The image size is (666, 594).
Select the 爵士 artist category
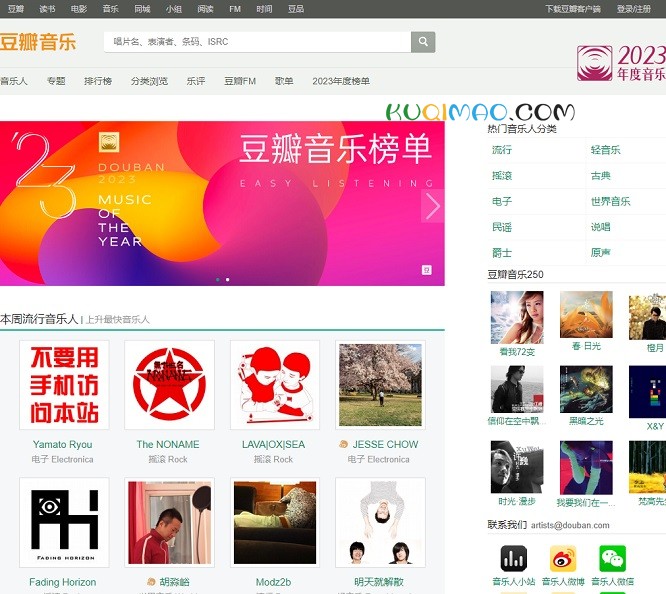coord(502,253)
